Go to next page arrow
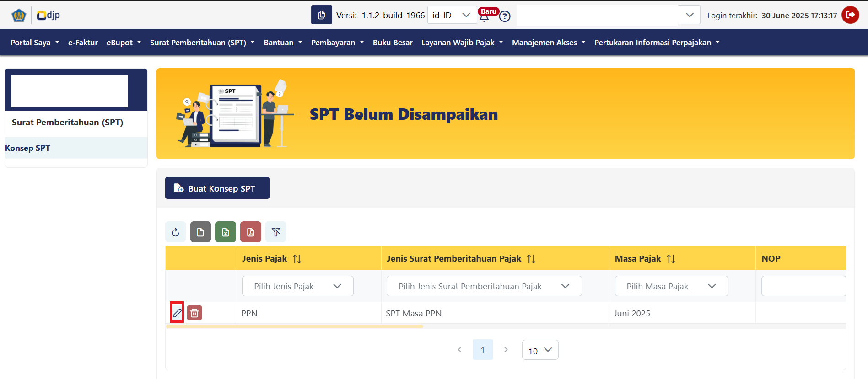 [506, 350]
